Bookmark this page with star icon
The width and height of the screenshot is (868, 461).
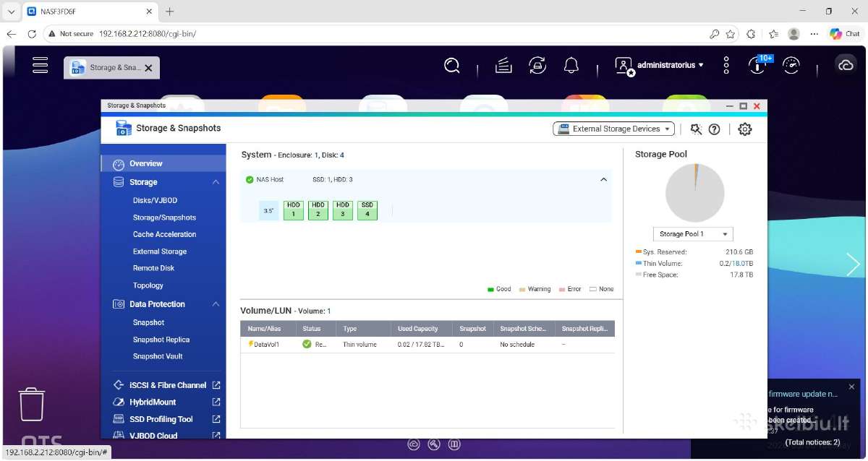point(731,34)
